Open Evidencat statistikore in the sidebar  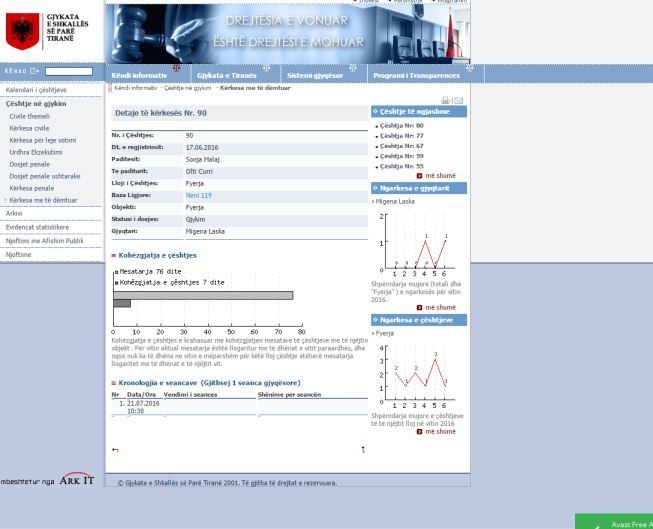[x=37, y=227]
